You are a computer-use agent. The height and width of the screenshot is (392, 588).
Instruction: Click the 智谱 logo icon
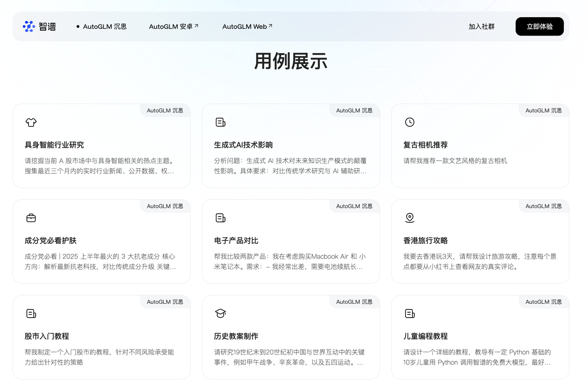click(29, 26)
